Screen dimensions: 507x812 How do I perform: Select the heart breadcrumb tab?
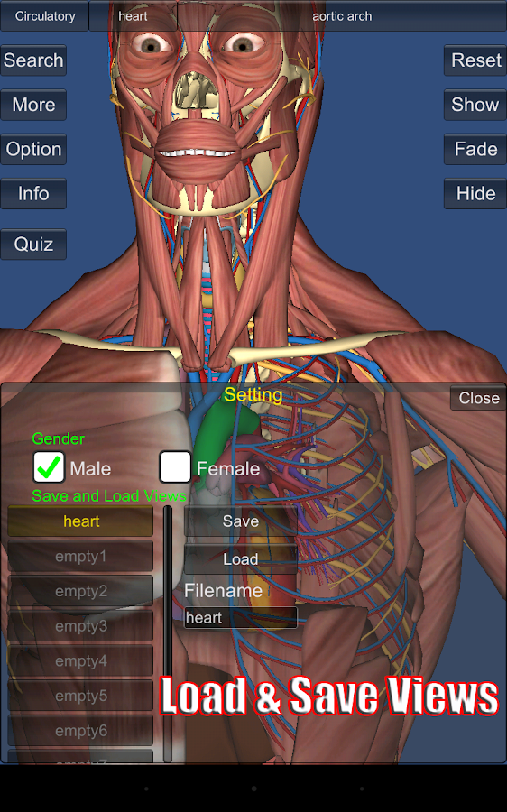point(134,16)
